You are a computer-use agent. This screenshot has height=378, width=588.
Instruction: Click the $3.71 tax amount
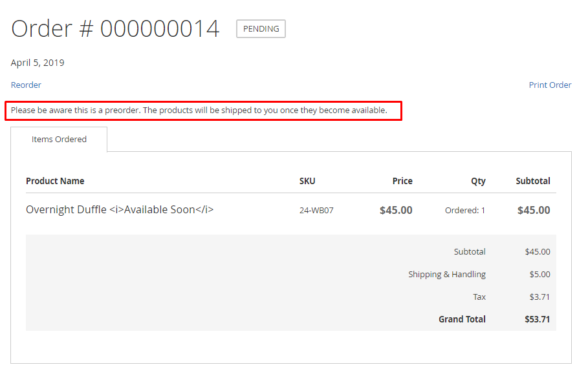point(539,297)
